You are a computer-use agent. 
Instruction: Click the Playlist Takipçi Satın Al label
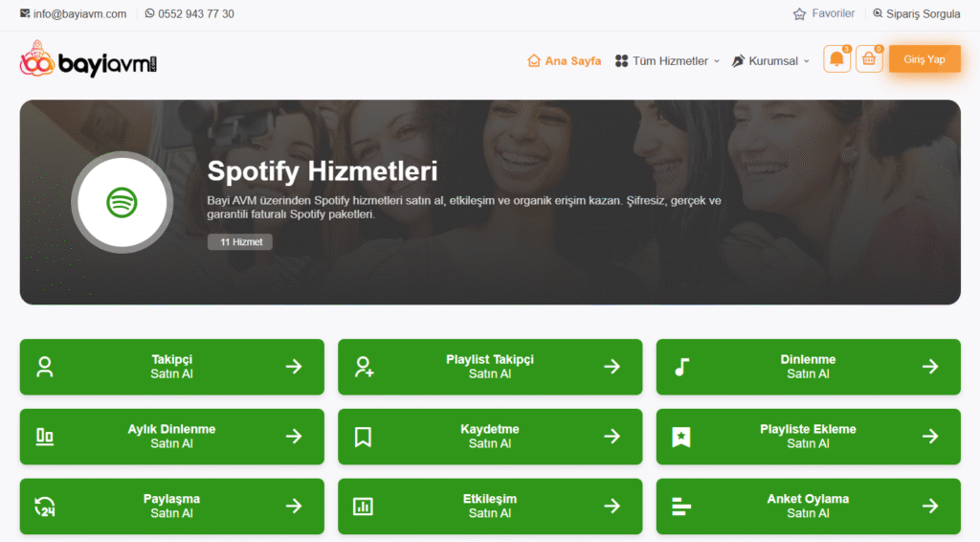click(490, 367)
